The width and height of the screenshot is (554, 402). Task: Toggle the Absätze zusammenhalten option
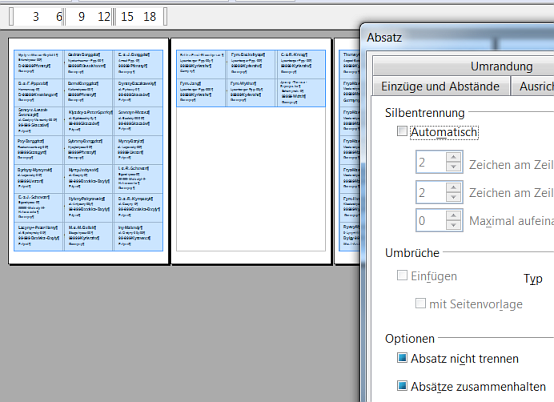[402, 386]
